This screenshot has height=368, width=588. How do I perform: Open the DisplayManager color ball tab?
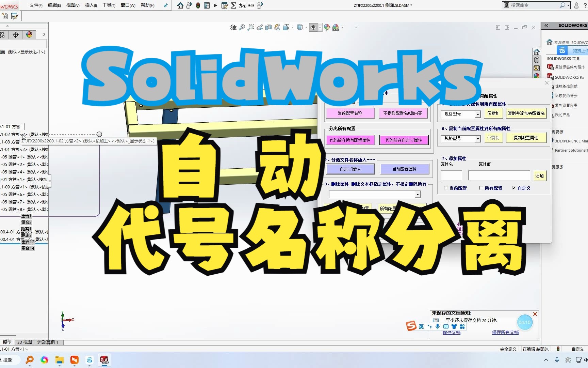[29, 34]
